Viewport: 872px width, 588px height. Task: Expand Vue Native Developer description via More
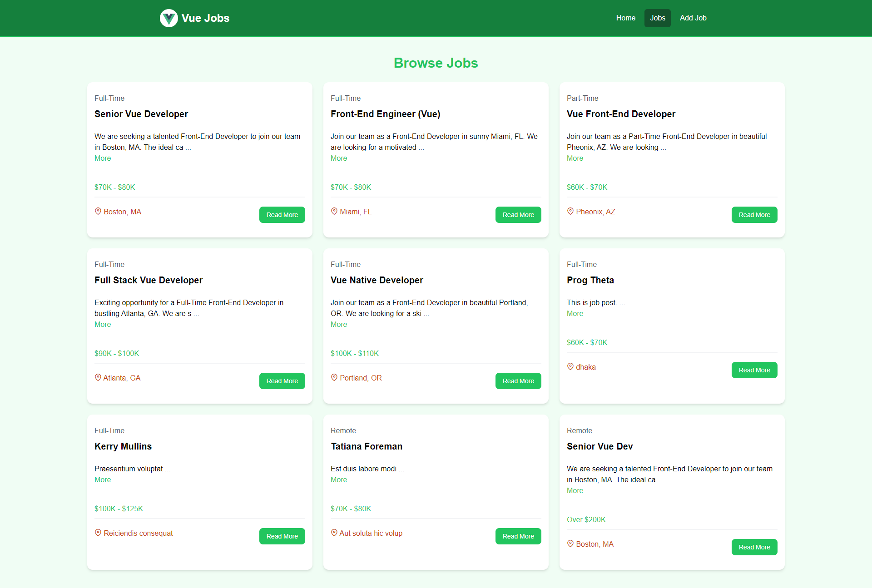click(339, 324)
